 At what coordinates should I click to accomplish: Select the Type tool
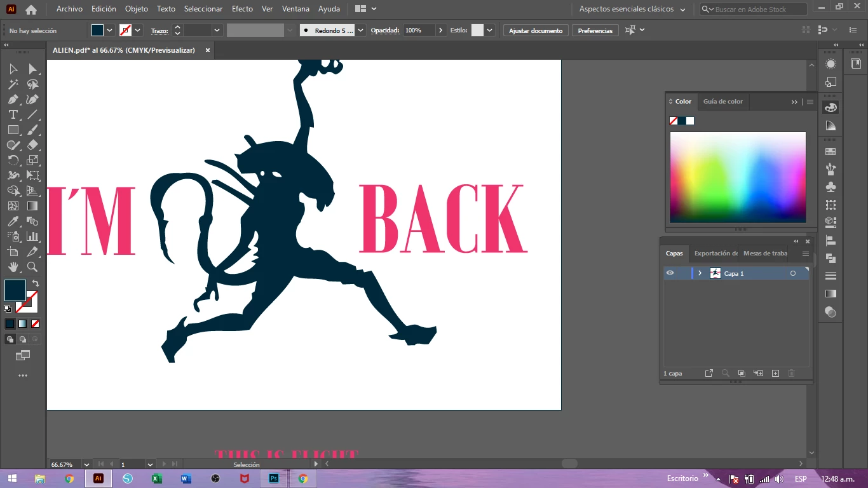click(x=13, y=114)
